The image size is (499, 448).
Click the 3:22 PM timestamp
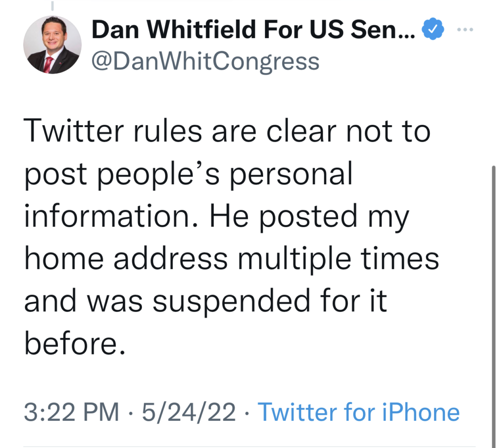pyautogui.click(x=71, y=412)
